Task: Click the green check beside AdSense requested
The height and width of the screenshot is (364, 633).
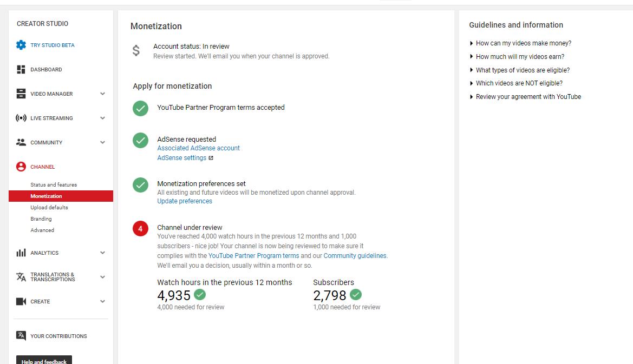Action: 140,140
